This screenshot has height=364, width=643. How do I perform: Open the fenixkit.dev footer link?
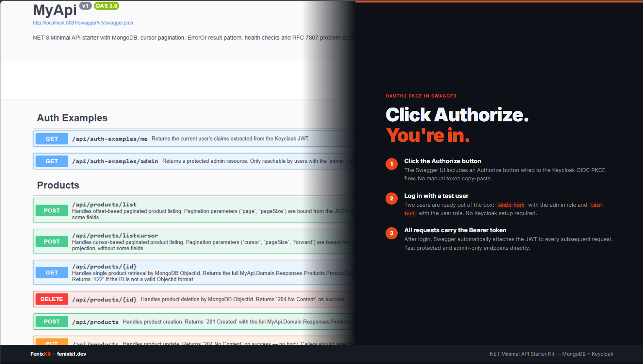pos(72,354)
